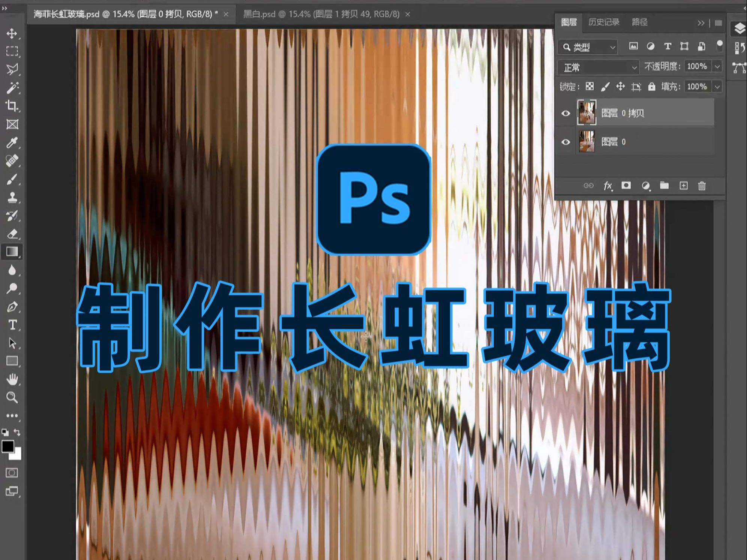
Task: Toggle adjustment layer filter
Action: point(650,46)
